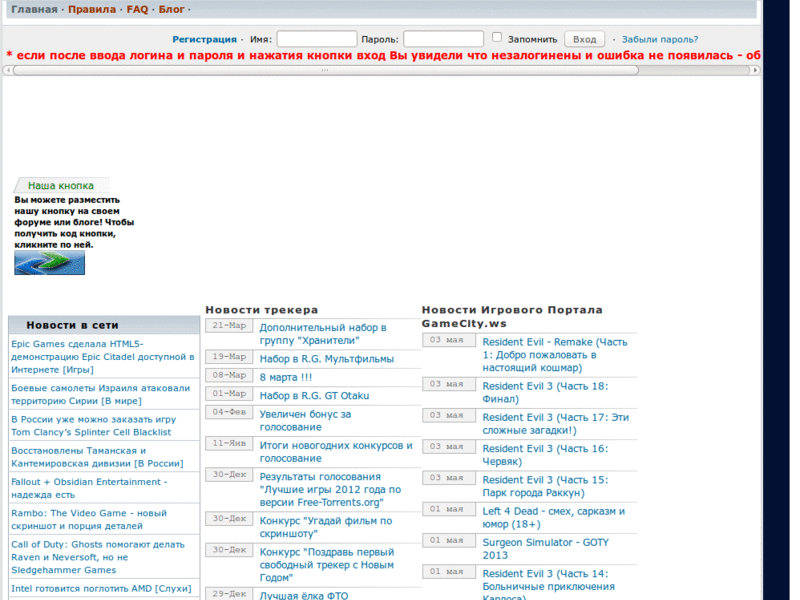Click the Наша кнопка heading

[x=61, y=186]
